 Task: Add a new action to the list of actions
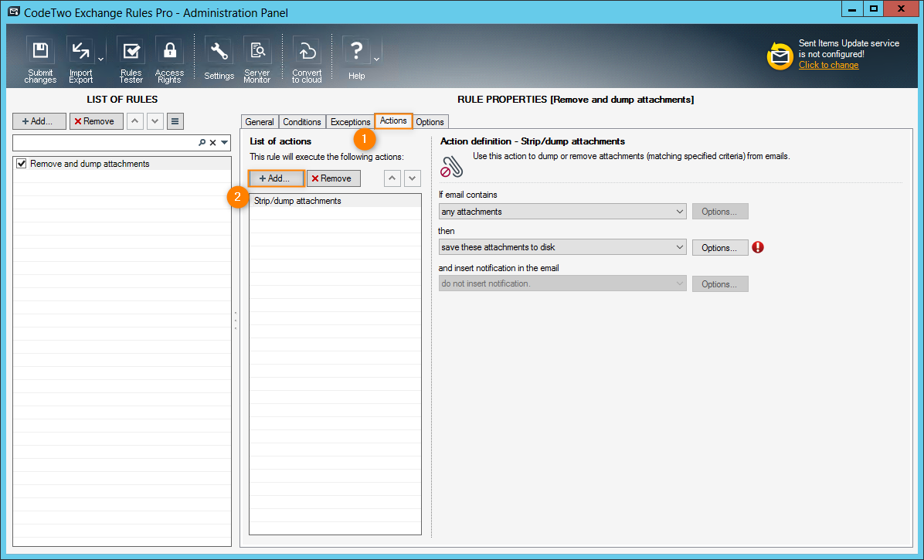pyautogui.click(x=277, y=178)
